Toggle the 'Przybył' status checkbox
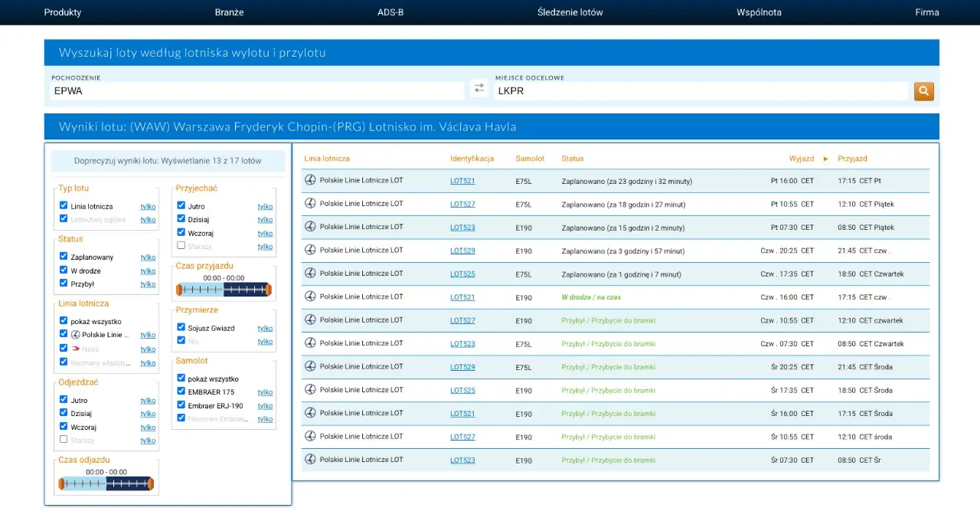The width and height of the screenshot is (980, 508). 64,283
